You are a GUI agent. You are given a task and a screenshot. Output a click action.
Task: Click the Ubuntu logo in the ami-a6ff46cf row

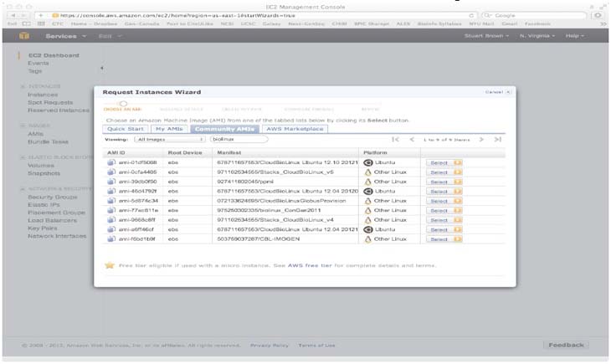coord(367,229)
